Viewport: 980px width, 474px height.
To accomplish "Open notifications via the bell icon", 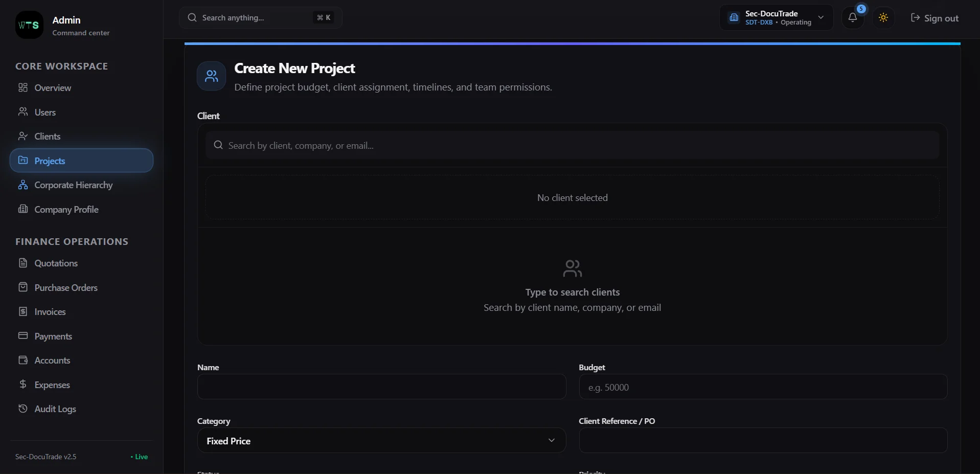I will point(853,18).
